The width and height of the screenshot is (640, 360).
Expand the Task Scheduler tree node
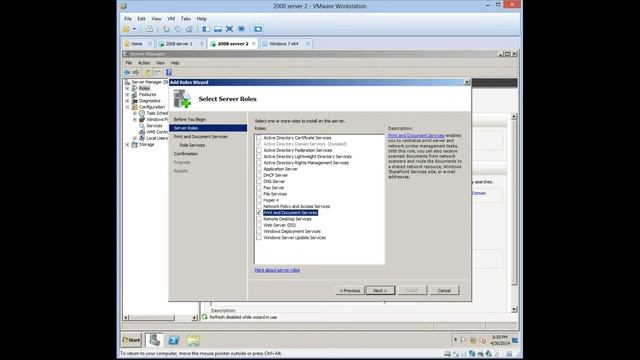(x=135, y=113)
